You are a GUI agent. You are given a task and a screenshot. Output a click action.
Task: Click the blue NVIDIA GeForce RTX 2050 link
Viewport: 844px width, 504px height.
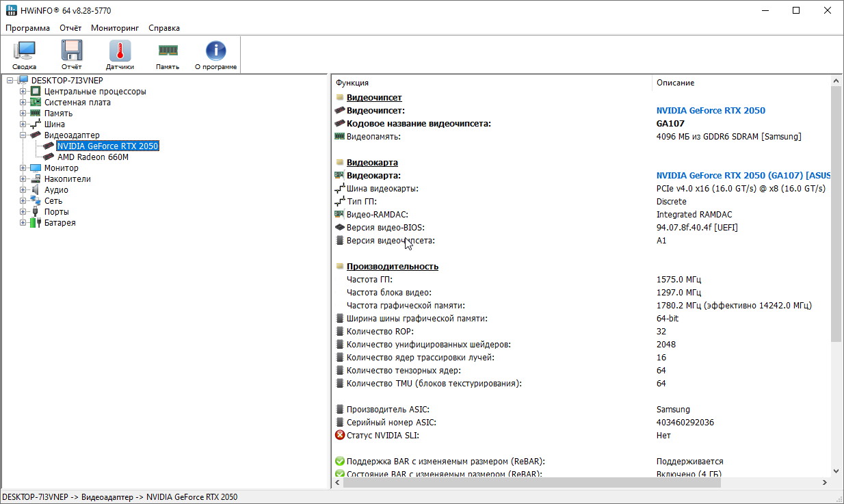pyautogui.click(x=711, y=110)
